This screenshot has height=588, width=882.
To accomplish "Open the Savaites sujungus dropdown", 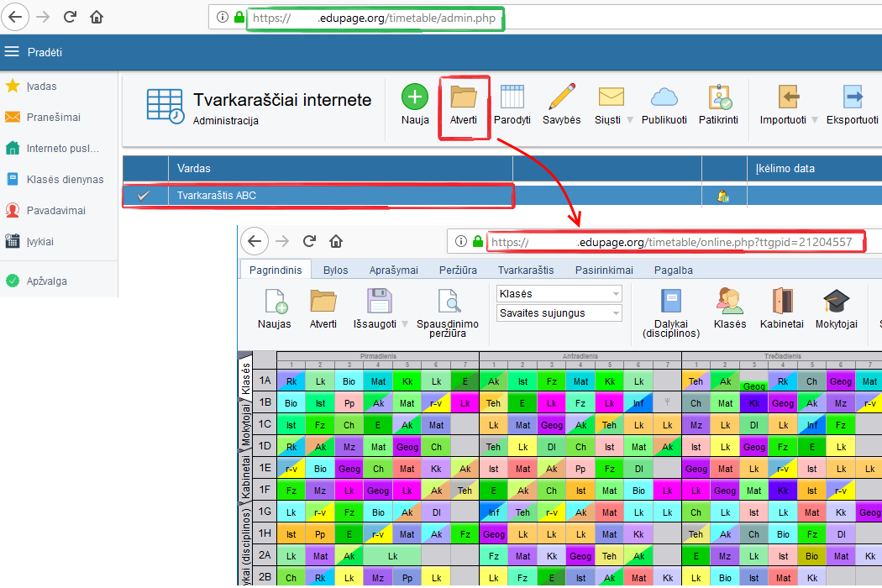I will point(559,313).
